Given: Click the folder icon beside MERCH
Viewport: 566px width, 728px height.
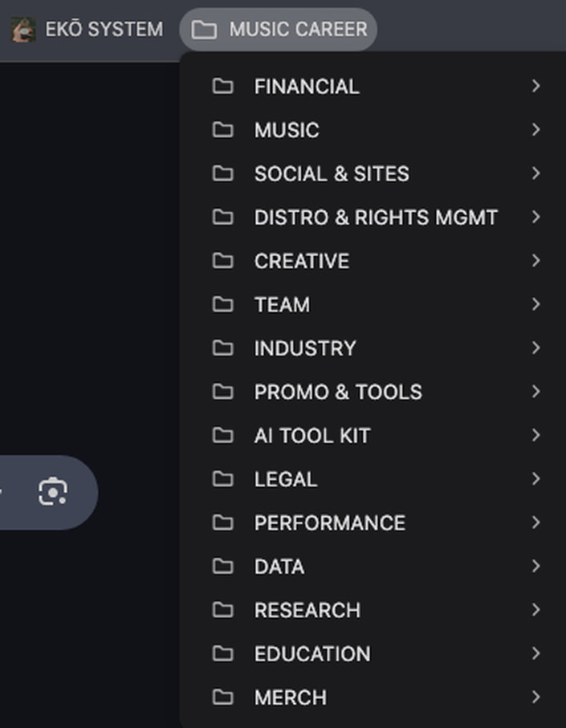Looking at the screenshot, I should [x=223, y=697].
